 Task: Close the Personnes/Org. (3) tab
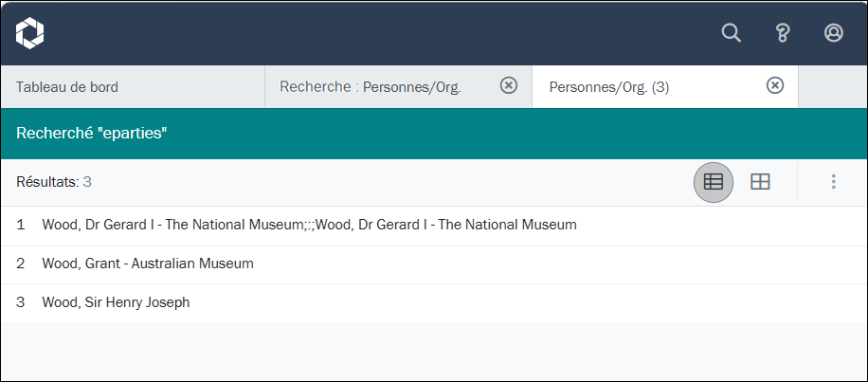point(775,86)
